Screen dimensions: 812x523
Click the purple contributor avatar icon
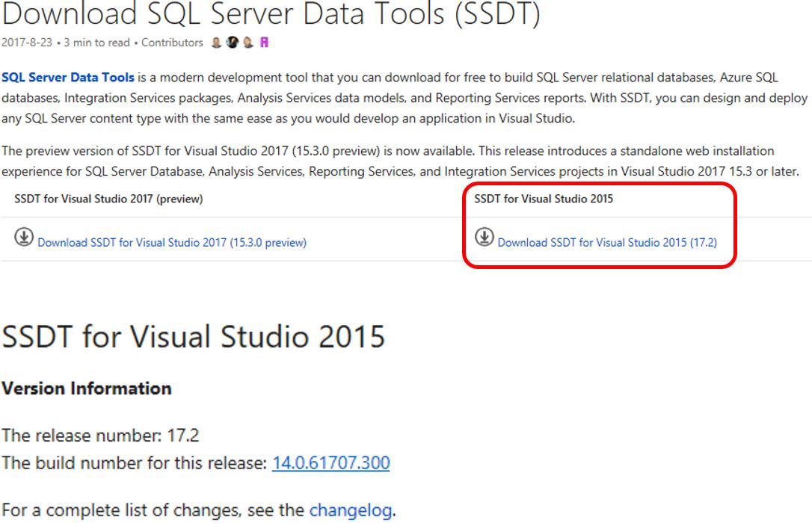point(263,43)
